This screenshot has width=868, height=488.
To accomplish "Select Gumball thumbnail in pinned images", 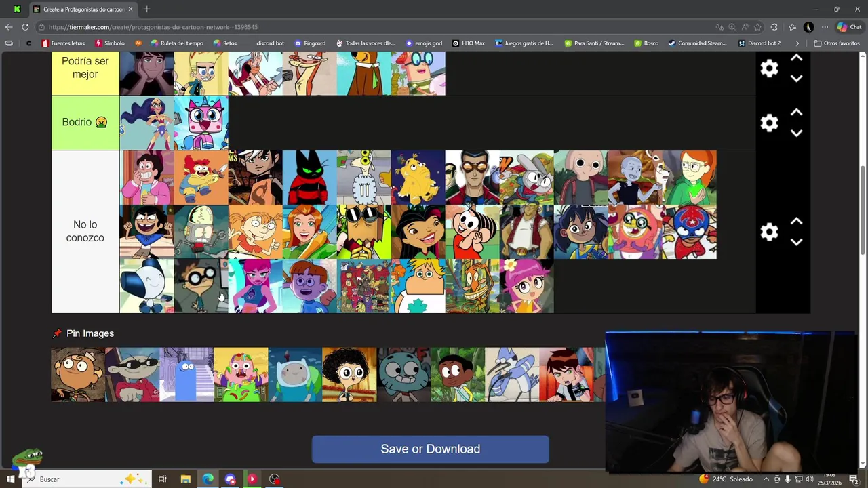I will [x=403, y=374].
